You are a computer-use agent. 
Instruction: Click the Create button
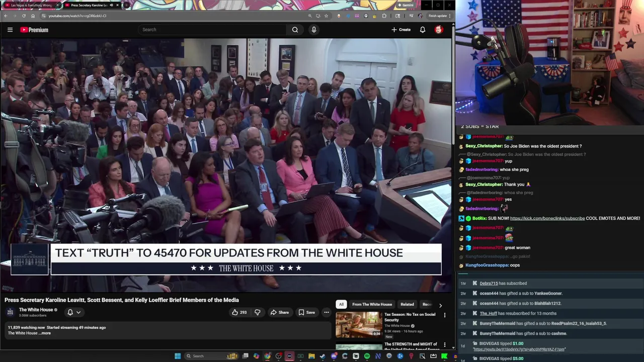tap(401, 30)
